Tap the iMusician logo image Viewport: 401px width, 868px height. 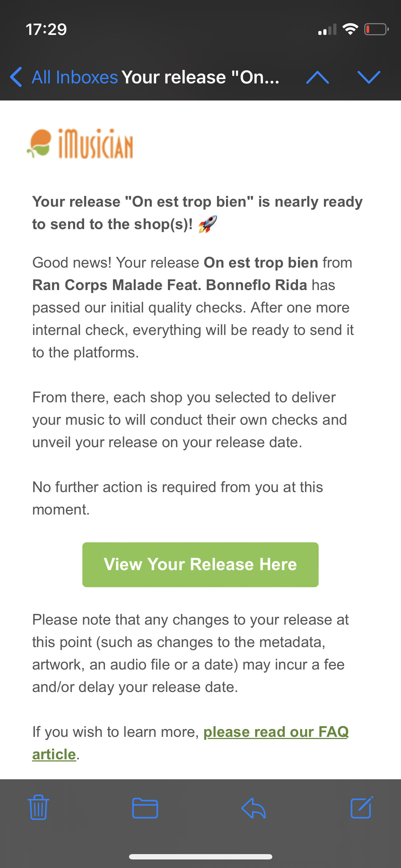[80, 144]
